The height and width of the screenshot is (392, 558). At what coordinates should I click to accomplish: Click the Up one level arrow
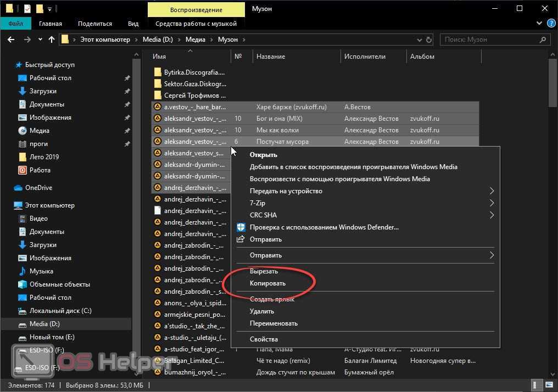[x=52, y=40]
